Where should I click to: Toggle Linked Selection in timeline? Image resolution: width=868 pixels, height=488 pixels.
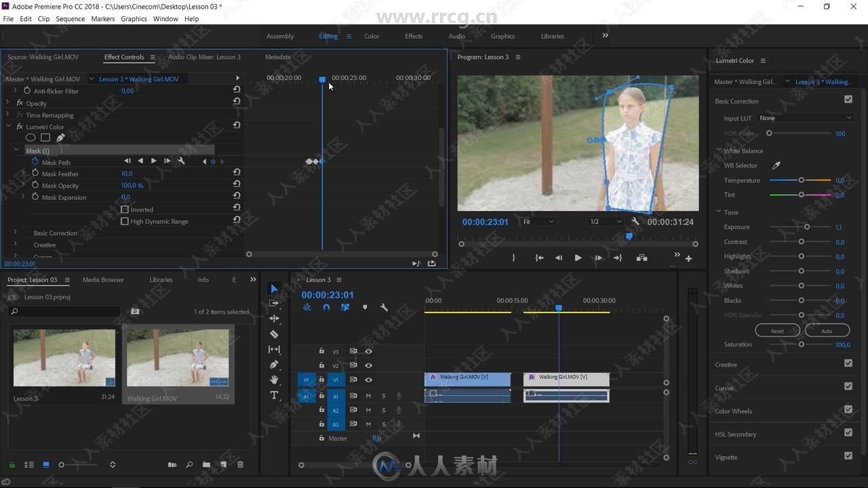pyautogui.click(x=345, y=308)
